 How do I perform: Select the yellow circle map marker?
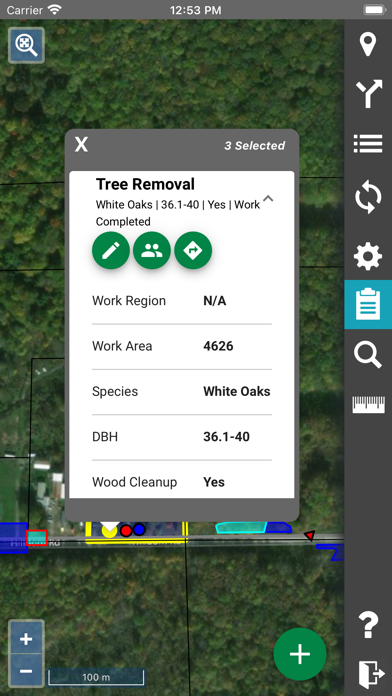pos(109,530)
